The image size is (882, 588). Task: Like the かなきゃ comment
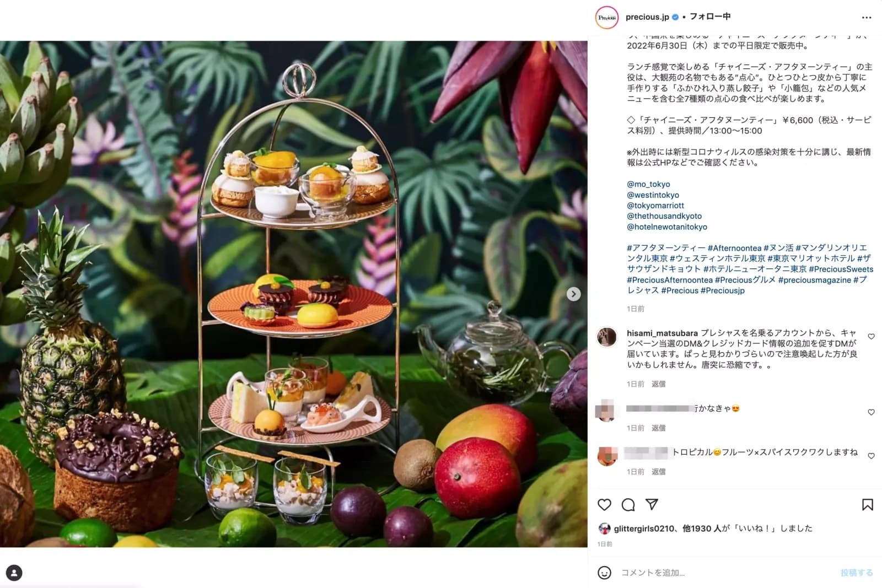[x=871, y=412]
